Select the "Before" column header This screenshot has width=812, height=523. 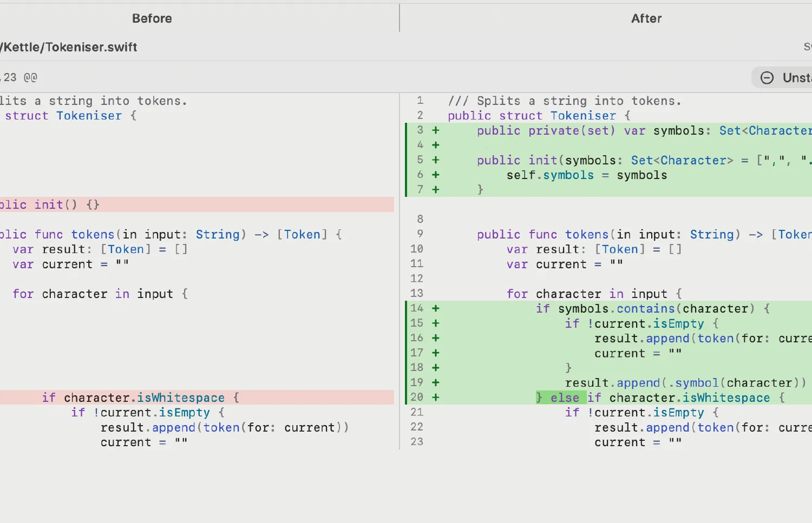point(152,18)
